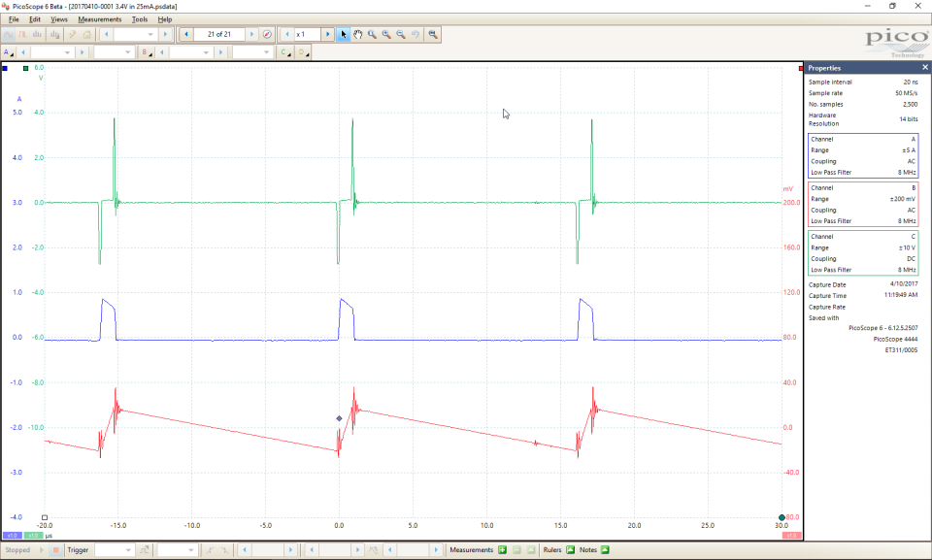Show rulers using the Rulers icon
Screen dimensions: 932x560
(571, 550)
